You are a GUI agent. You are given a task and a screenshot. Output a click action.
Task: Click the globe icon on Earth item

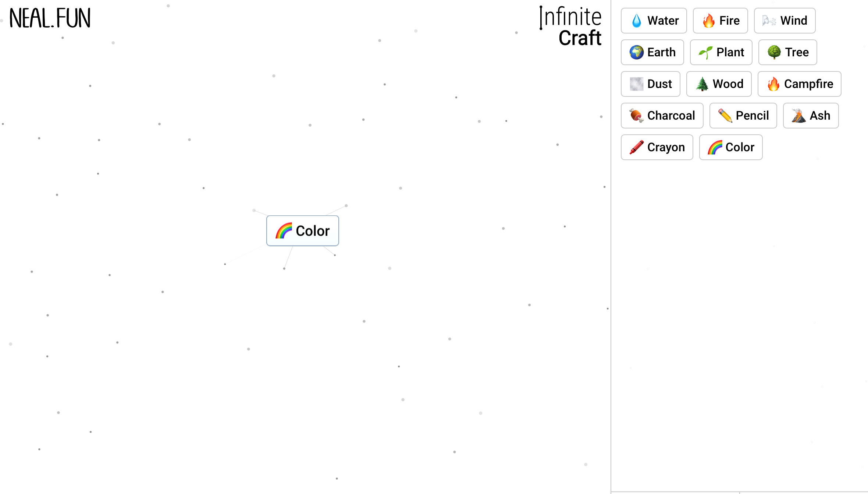[x=636, y=52]
